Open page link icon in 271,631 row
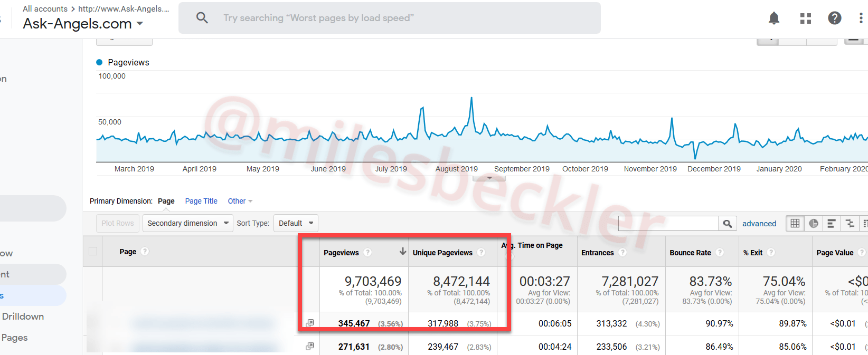The width and height of the screenshot is (868, 355). pos(310,347)
